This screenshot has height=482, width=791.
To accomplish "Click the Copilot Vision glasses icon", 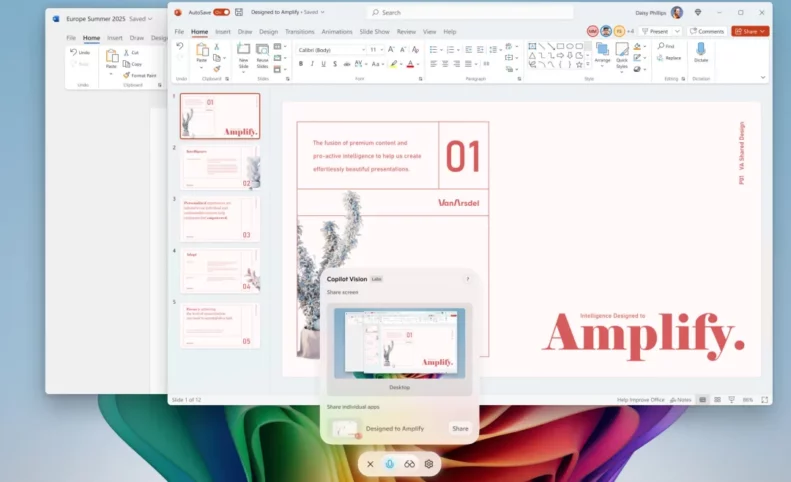I will click(409, 464).
